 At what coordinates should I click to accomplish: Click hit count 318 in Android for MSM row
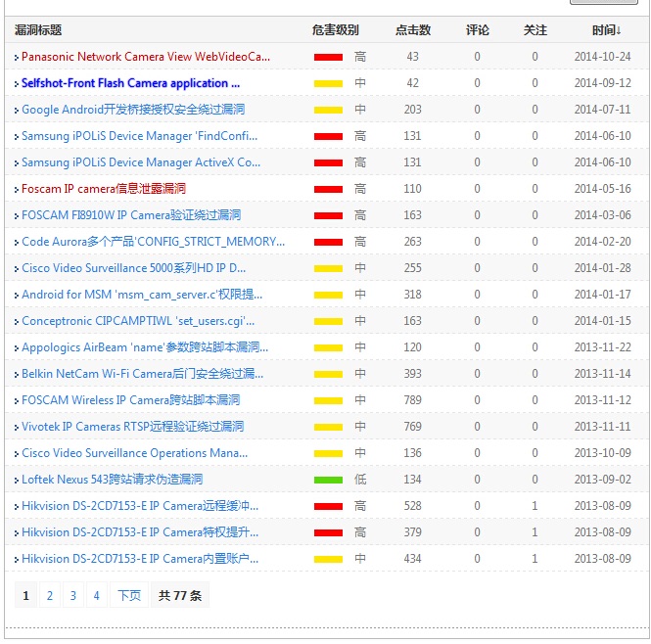click(413, 295)
